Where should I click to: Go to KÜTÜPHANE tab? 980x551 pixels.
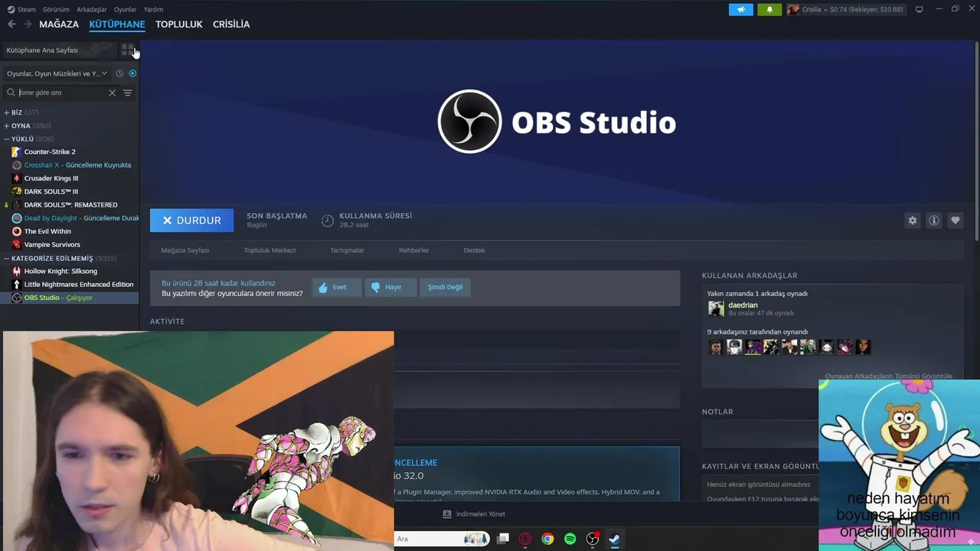click(117, 24)
